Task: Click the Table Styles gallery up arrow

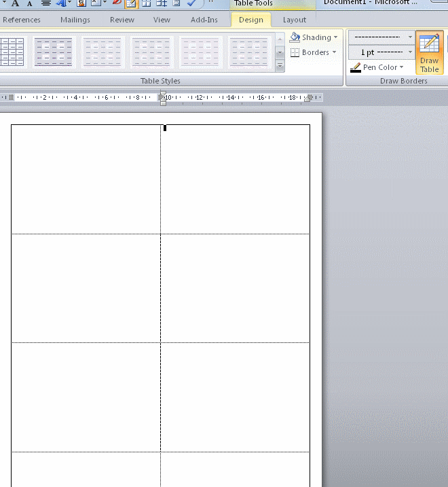Action: point(280,39)
